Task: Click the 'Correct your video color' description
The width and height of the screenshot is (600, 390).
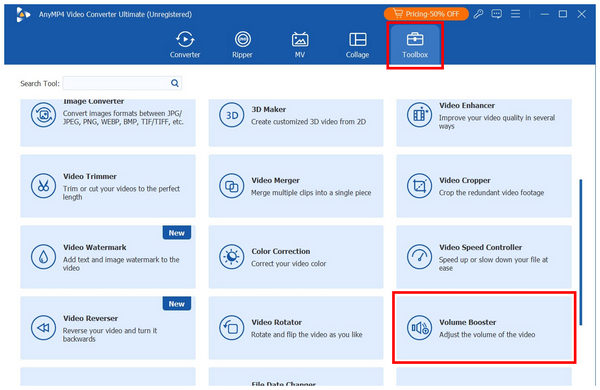Action: (289, 264)
